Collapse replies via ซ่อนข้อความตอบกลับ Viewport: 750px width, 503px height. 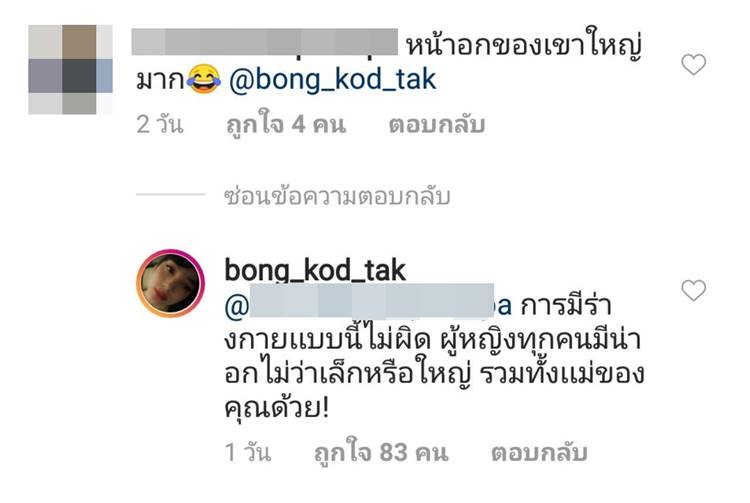tap(337, 197)
